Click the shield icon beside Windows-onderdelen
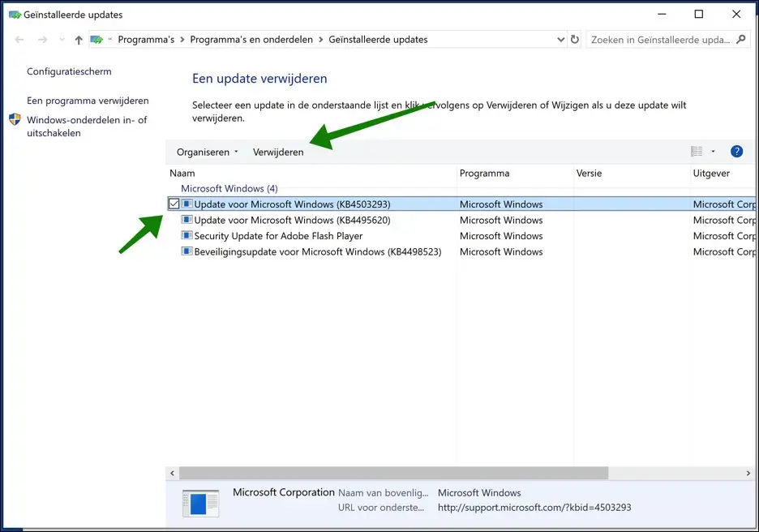The image size is (759, 532). click(15, 119)
